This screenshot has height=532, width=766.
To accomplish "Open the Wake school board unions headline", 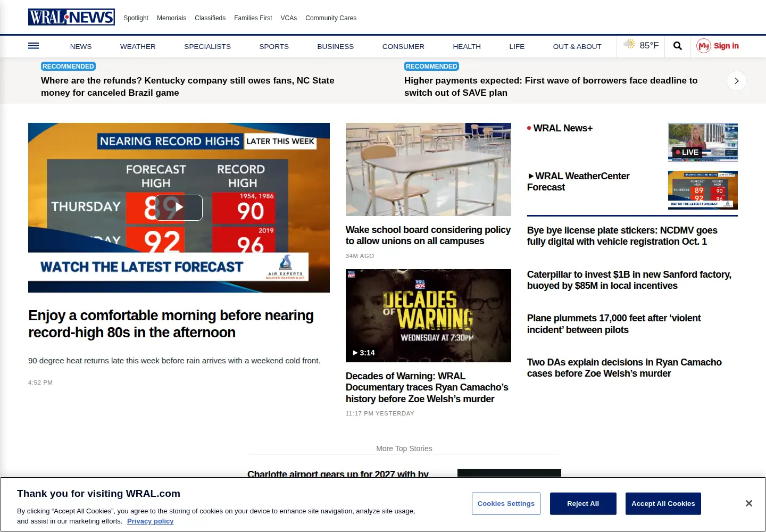I will [428, 235].
